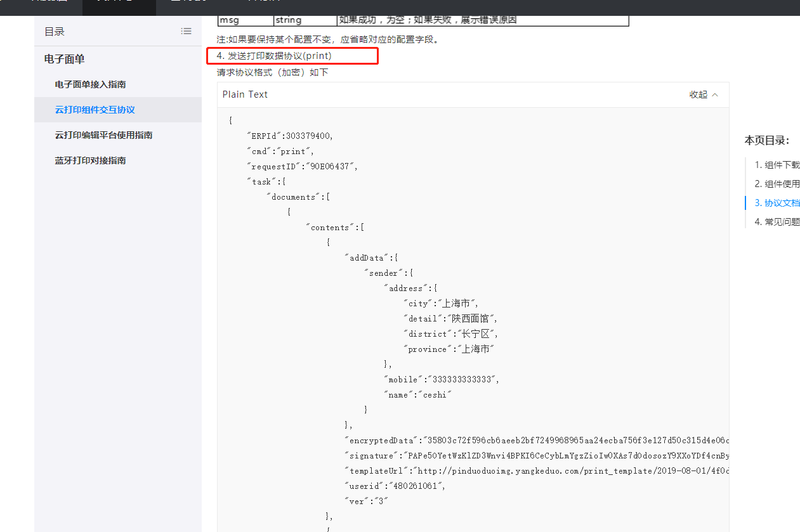This screenshot has width=800, height=532.
Task: Click the "detail":"陕西面馆" code line
Action: coord(451,319)
